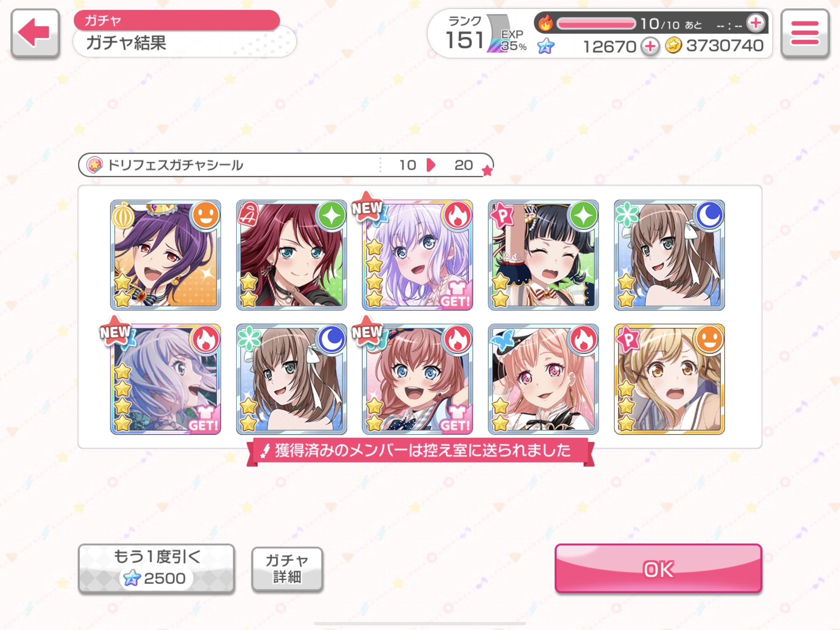The width and height of the screenshot is (840, 630).
Task: Select the pink-haired girl with hat card
Action: tap(543, 379)
